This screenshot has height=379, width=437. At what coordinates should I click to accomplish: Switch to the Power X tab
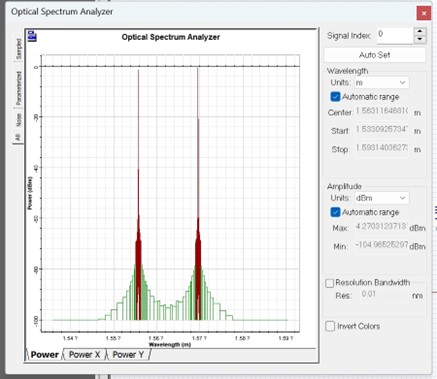pos(84,355)
